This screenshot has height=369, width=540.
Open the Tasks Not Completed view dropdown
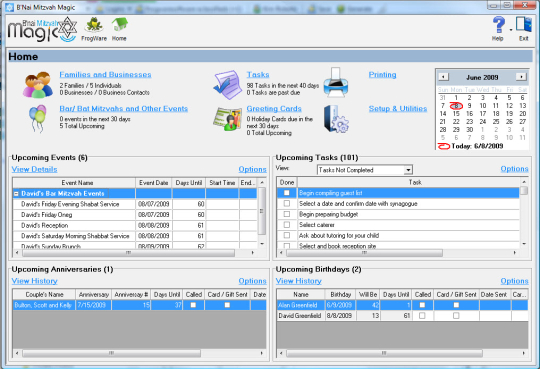[x=408, y=170]
